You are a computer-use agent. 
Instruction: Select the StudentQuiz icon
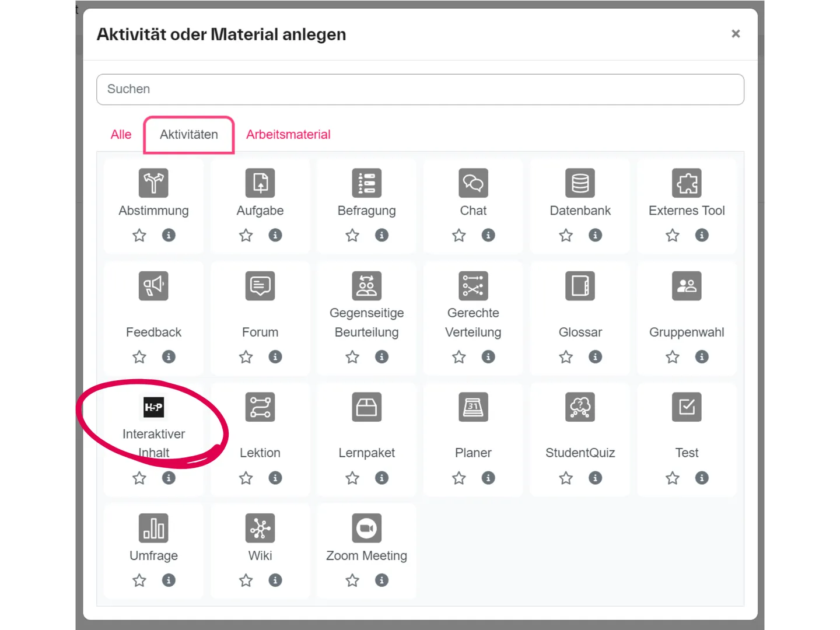click(580, 407)
